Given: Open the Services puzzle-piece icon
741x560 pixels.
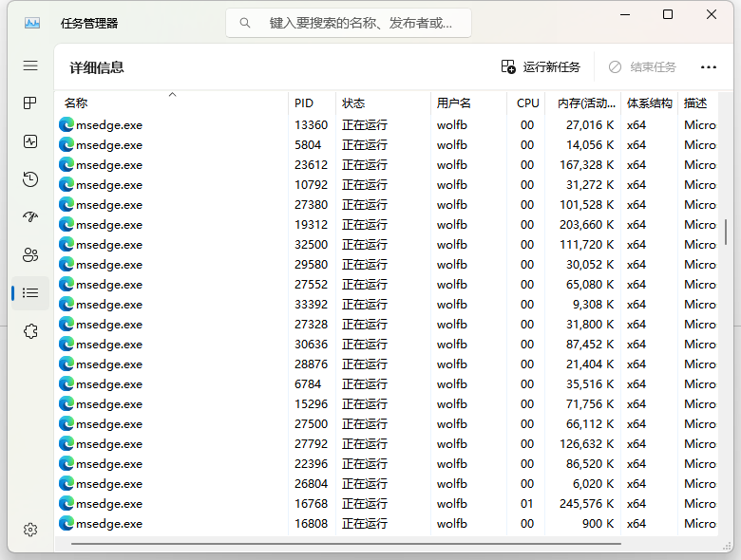Looking at the screenshot, I should [x=30, y=331].
